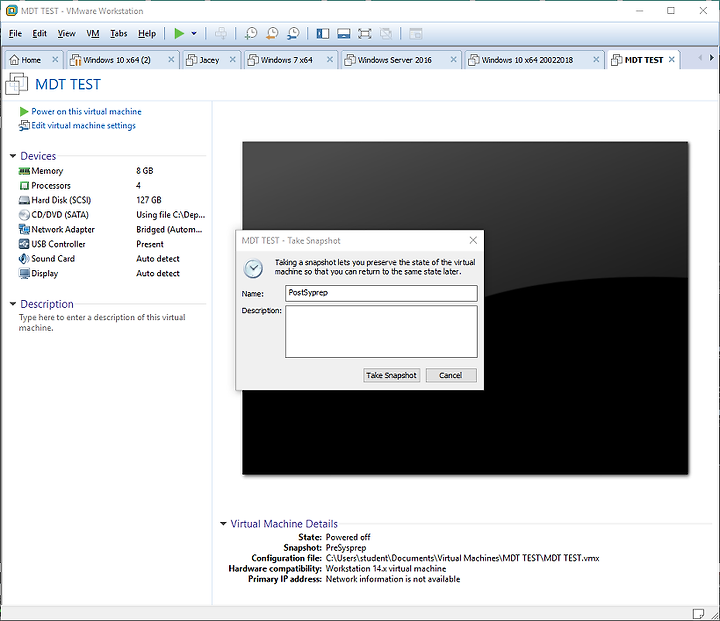Open the Snapshot Manager toolbar icon
The height and width of the screenshot is (621, 720).
293,34
